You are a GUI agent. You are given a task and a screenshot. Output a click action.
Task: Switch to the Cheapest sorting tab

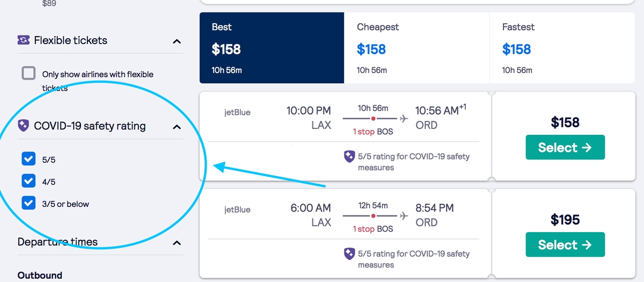[416, 48]
